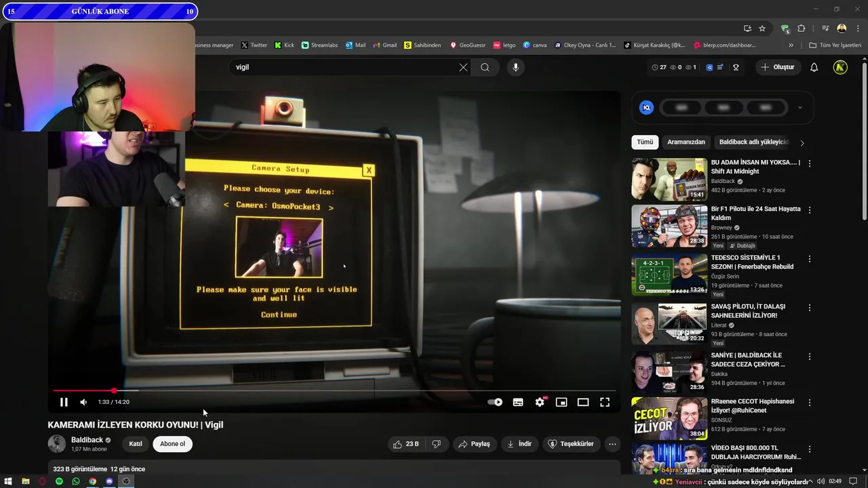This screenshot has height=488, width=868.
Task: Open options for SANİYE BALDİBACK video
Action: tap(809, 356)
